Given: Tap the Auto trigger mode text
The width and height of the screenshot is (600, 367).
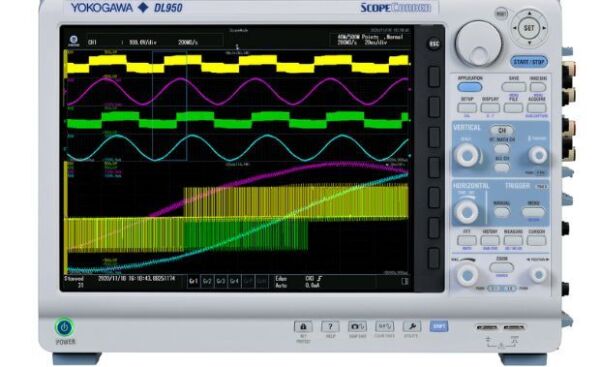Looking at the screenshot, I should click(x=280, y=285).
